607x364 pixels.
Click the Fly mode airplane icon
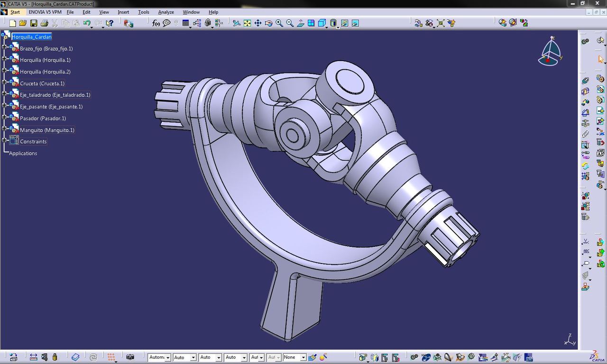(x=237, y=23)
